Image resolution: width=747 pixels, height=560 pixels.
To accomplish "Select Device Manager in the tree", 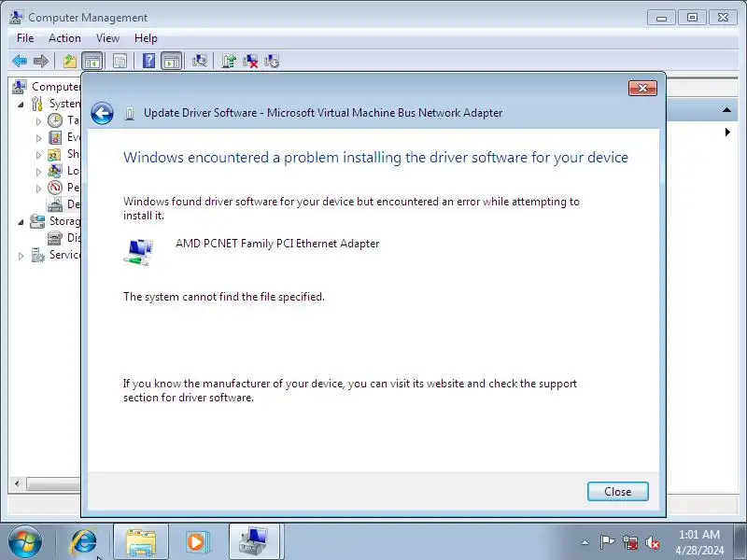I will (x=63, y=204).
